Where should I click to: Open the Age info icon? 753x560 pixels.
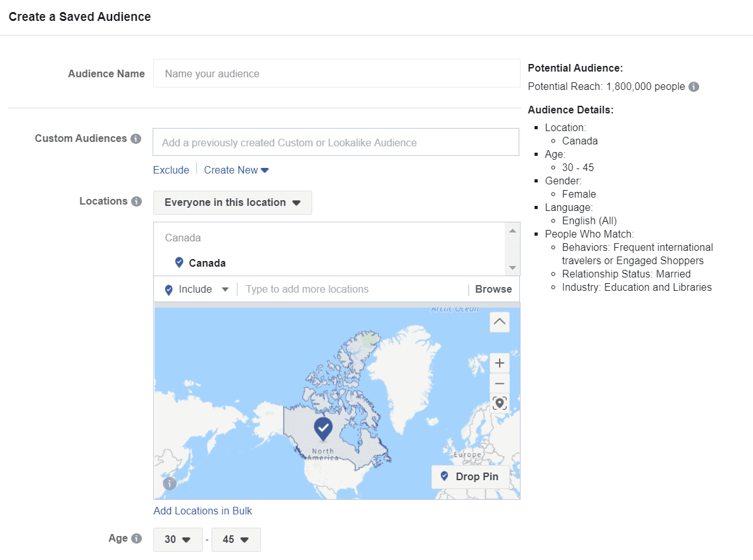[136, 538]
